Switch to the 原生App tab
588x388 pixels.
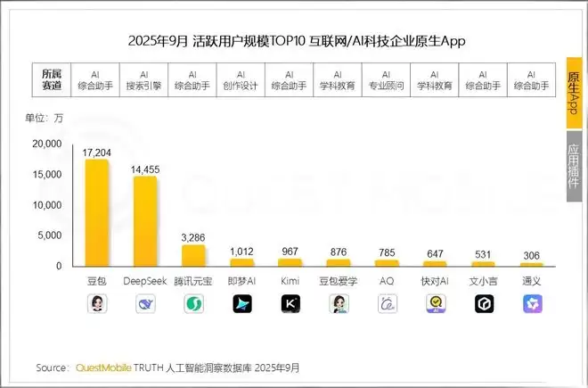(x=575, y=94)
